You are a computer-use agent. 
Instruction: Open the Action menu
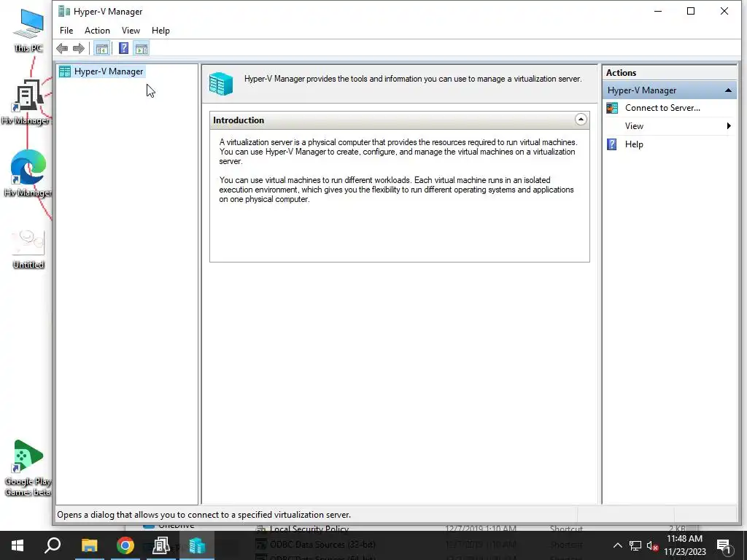pyautogui.click(x=97, y=31)
